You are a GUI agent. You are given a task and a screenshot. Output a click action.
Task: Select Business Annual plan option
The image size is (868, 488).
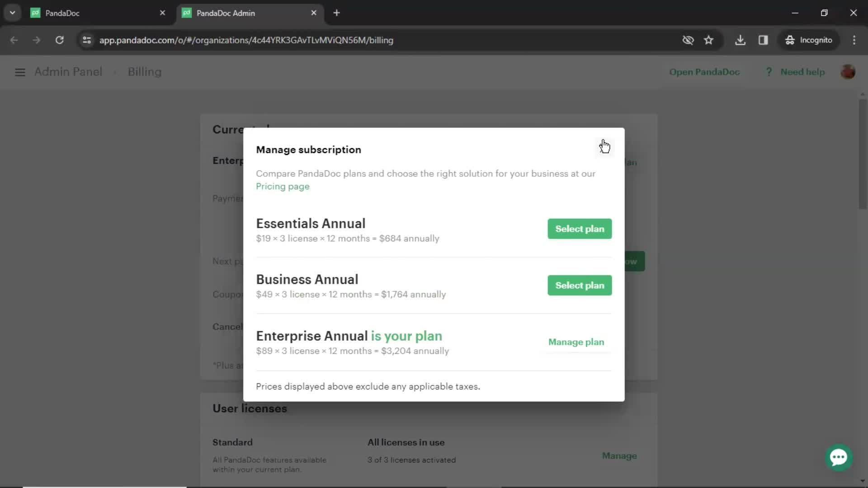(580, 285)
